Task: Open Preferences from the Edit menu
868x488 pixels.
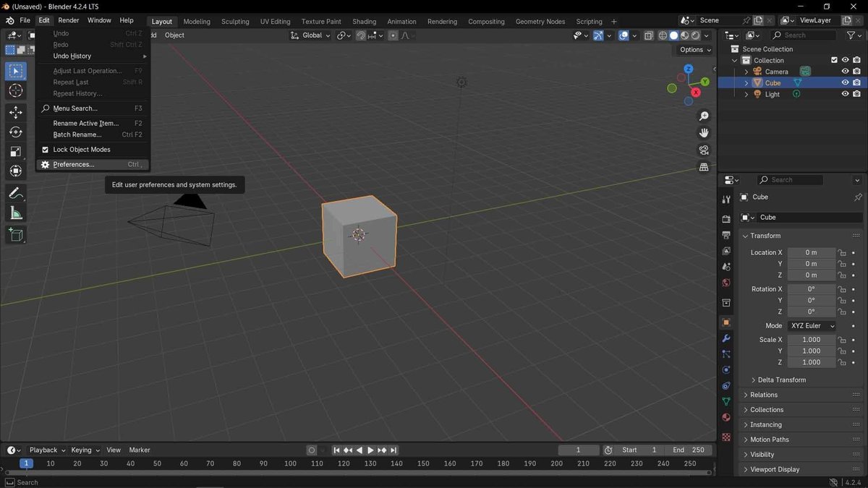Action: [x=73, y=164]
